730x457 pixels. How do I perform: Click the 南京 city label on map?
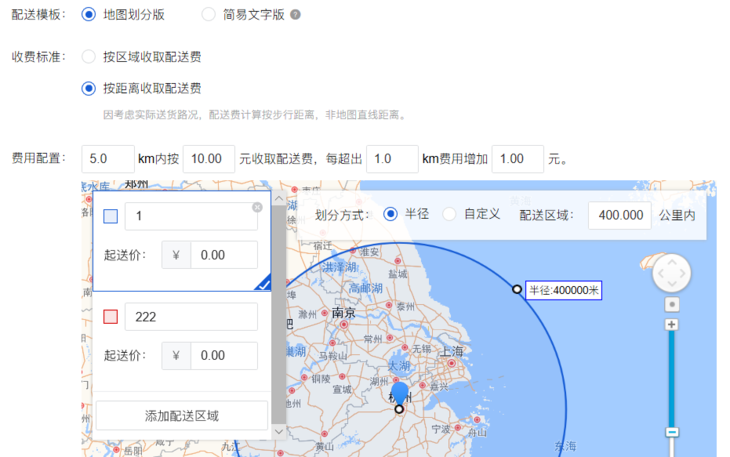[344, 313]
